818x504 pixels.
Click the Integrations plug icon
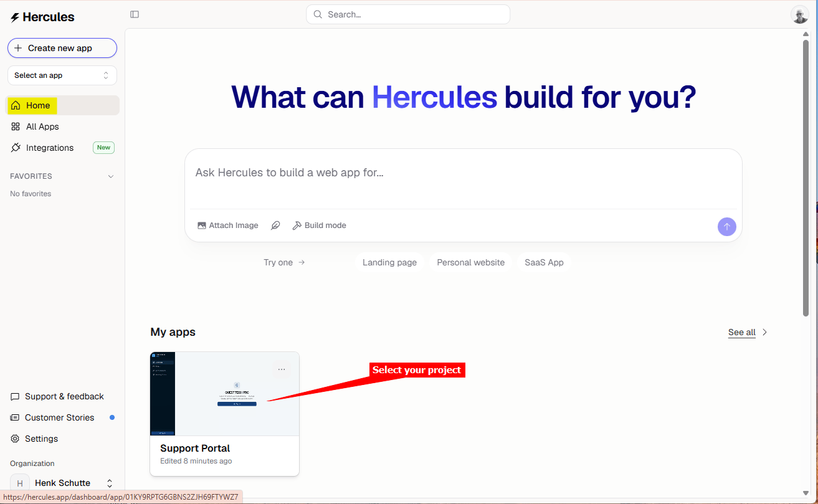click(16, 148)
